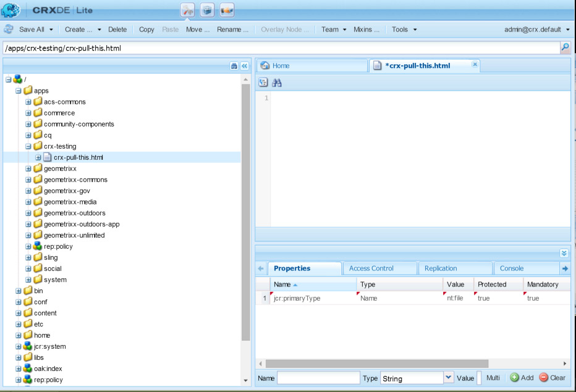Open the Tools menu
Screen dimensions: 576x392
404,30
